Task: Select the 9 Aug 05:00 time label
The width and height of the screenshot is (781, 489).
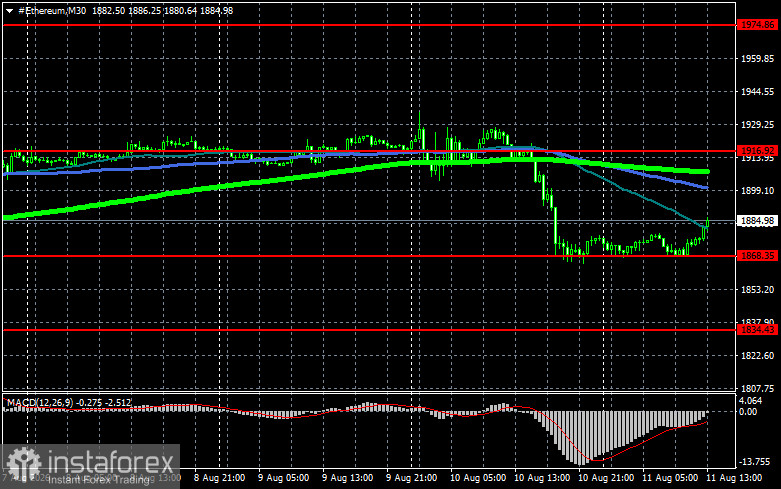Action: (283, 478)
